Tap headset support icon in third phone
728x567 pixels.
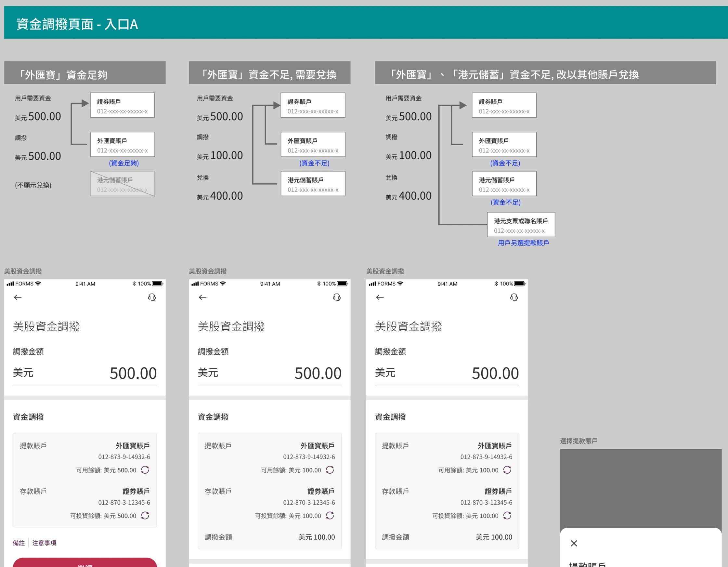pyautogui.click(x=514, y=297)
